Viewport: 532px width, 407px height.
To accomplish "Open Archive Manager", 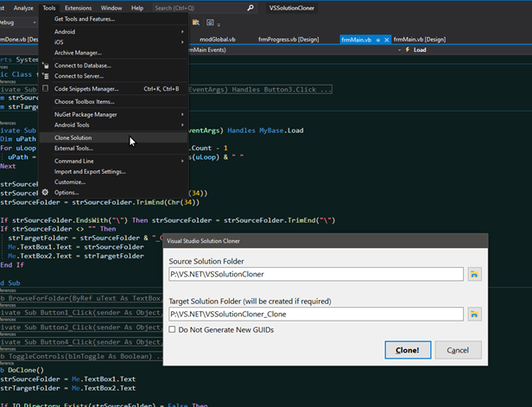I will pos(114,53).
